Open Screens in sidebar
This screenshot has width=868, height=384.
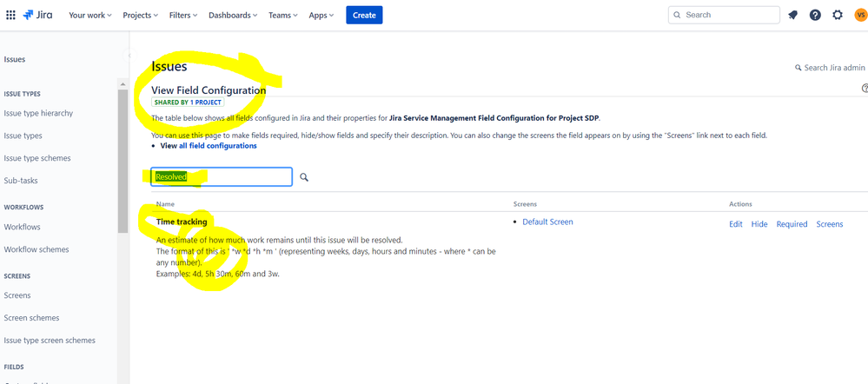17,295
